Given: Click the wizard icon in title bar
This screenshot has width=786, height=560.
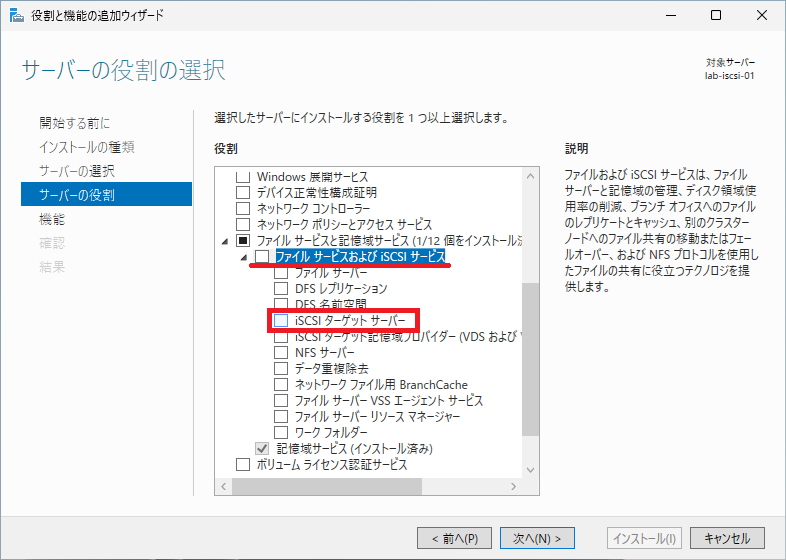Looking at the screenshot, I should click(17, 15).
